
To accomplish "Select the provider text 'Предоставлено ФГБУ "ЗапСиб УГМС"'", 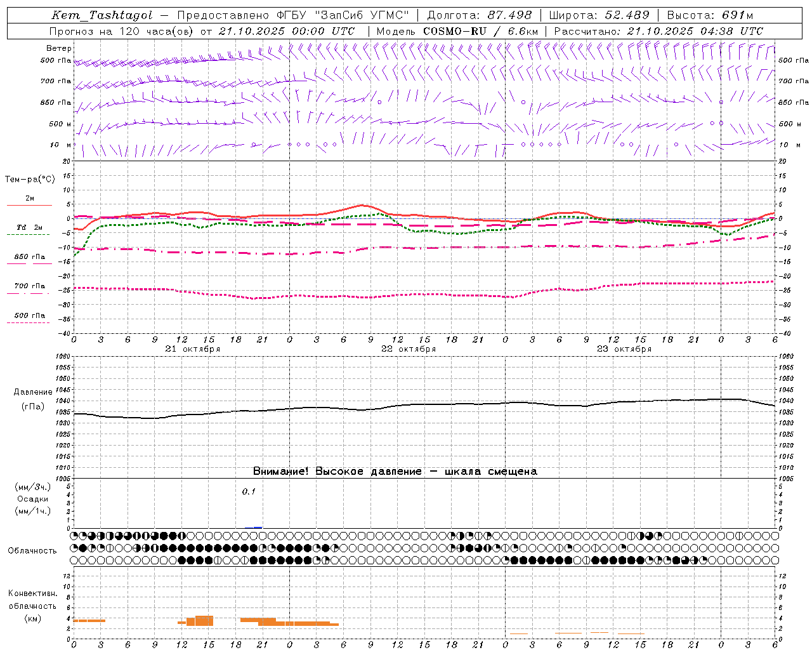I will (293, 15).
